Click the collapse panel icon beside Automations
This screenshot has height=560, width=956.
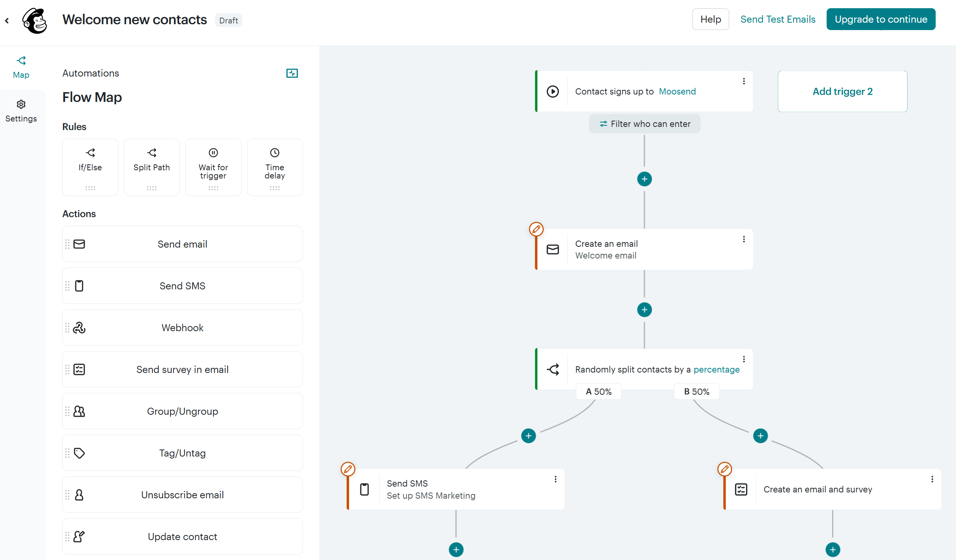(292, 73)
